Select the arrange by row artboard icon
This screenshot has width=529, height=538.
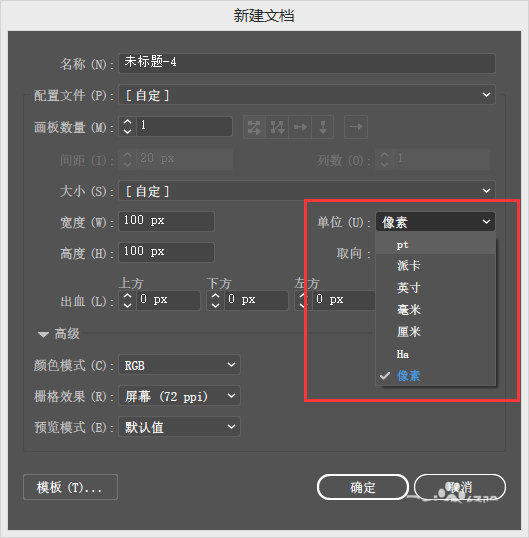(300, 127)
